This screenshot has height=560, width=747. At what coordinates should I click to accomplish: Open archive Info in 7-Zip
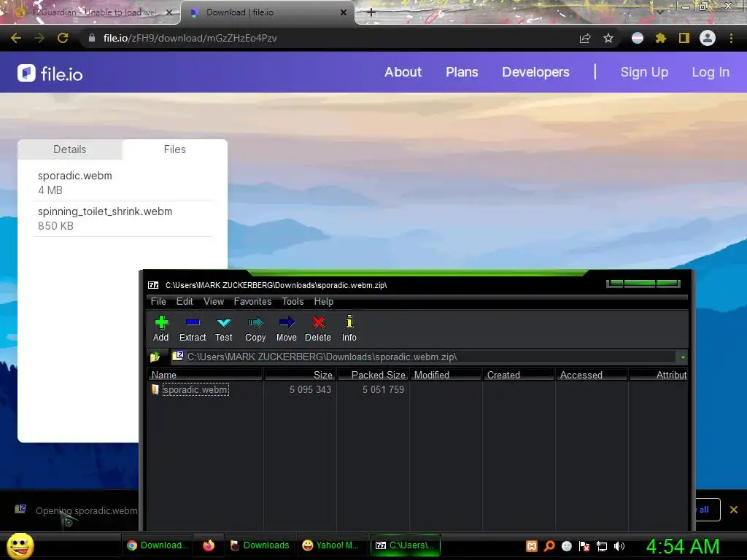[x=349, y=328]
